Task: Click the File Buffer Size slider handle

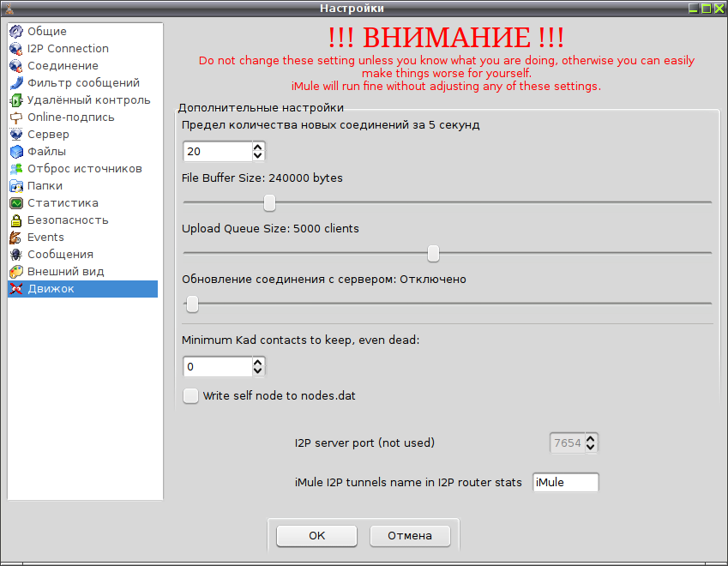Action: point(269,203)
